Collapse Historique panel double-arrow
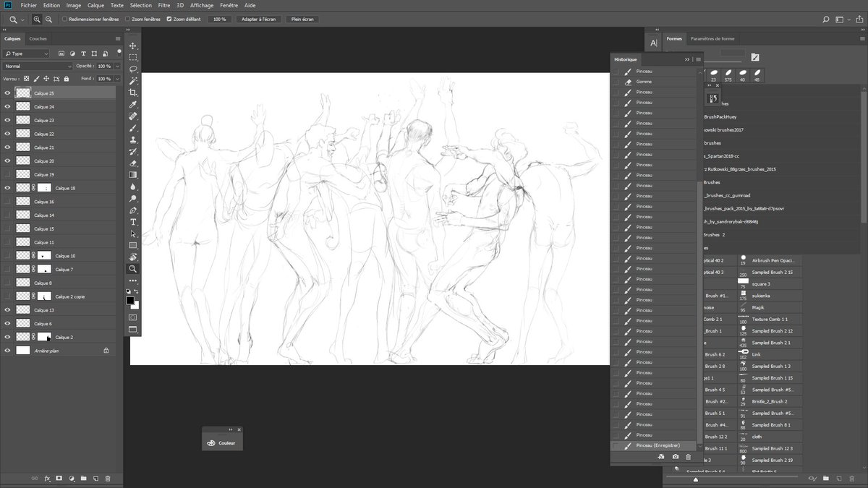This screenshot has width=868, height=488. [687, 59]
